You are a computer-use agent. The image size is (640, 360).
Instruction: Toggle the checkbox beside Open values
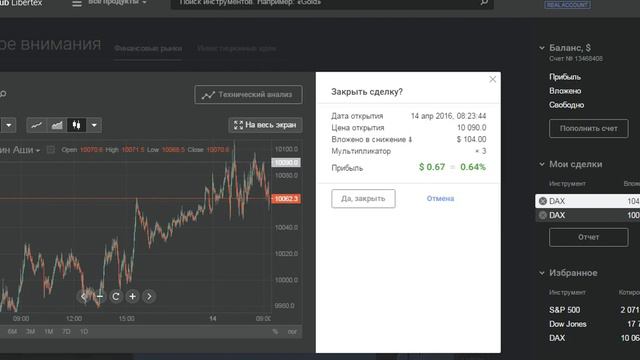click(51, 150)
